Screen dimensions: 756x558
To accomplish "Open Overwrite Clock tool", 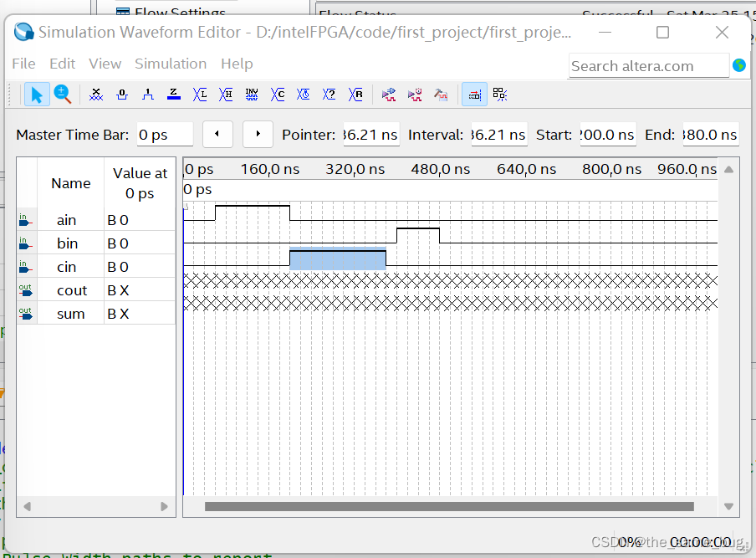I will [304, 95].
